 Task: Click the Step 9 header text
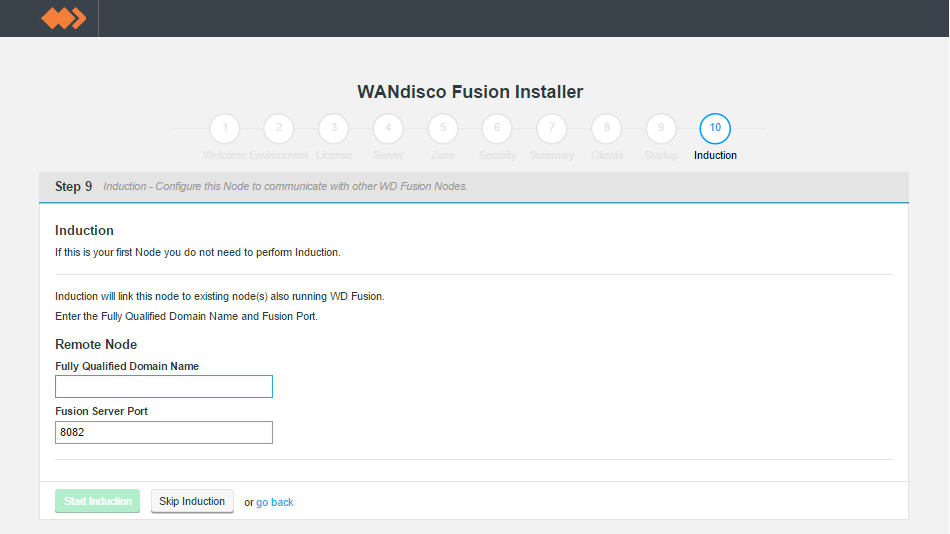coord(73,187)
